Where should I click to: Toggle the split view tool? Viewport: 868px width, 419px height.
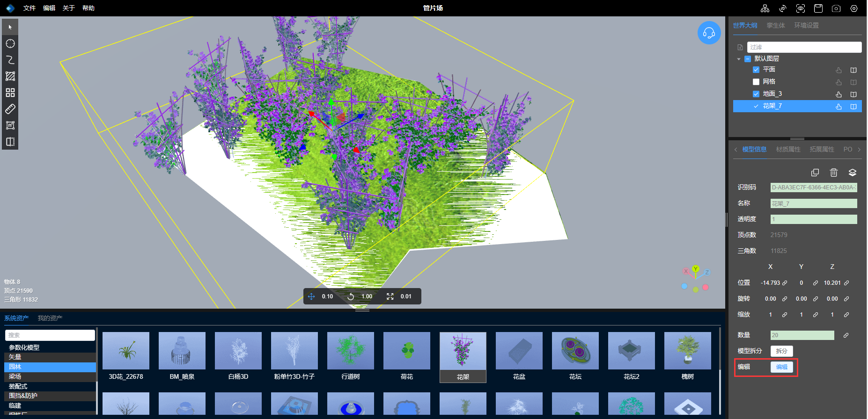point(10,142)
